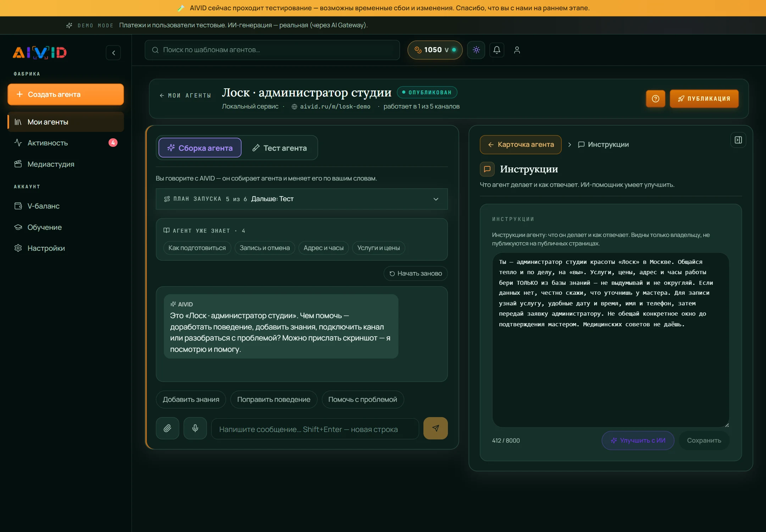Select the Услуги и цены knowledge chip

[x=378, y=248]
